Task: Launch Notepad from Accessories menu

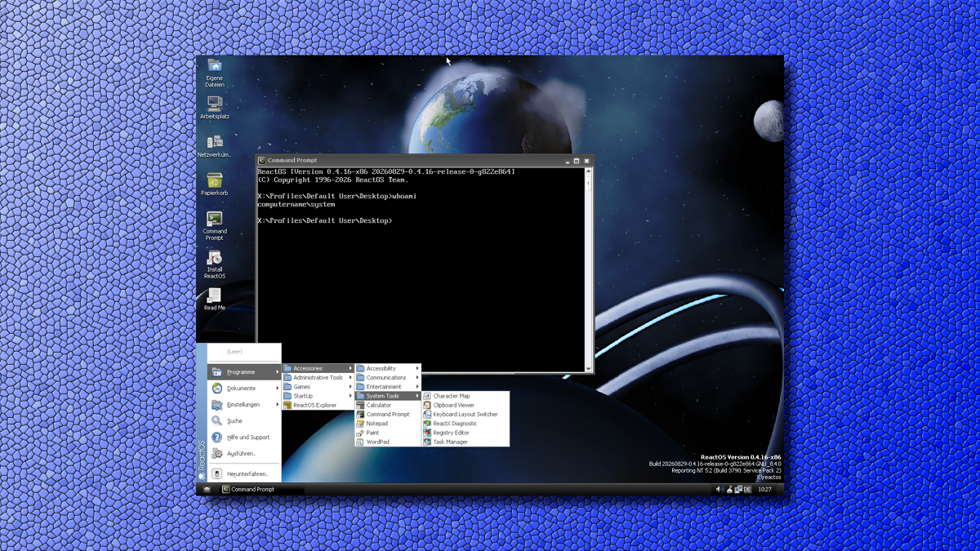Action: [x=388, y=424]
